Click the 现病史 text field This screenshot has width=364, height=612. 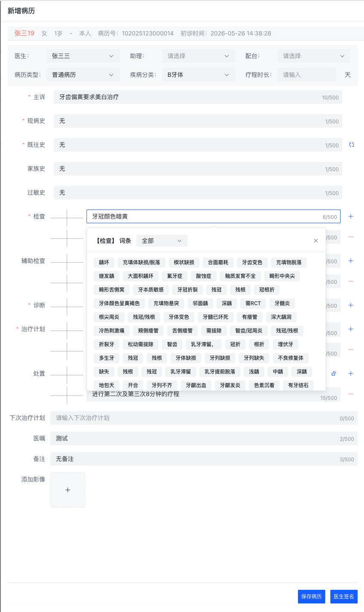tap(198, 121)
